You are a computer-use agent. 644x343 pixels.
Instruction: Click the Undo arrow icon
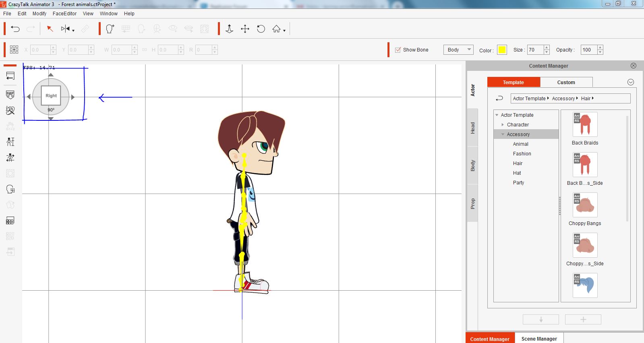pos(15,29)
